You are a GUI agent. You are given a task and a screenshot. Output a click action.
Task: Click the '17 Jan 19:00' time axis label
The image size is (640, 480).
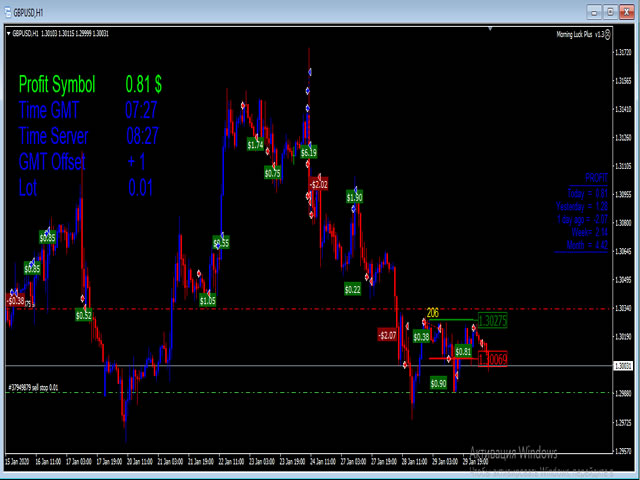tap(109, 462)
